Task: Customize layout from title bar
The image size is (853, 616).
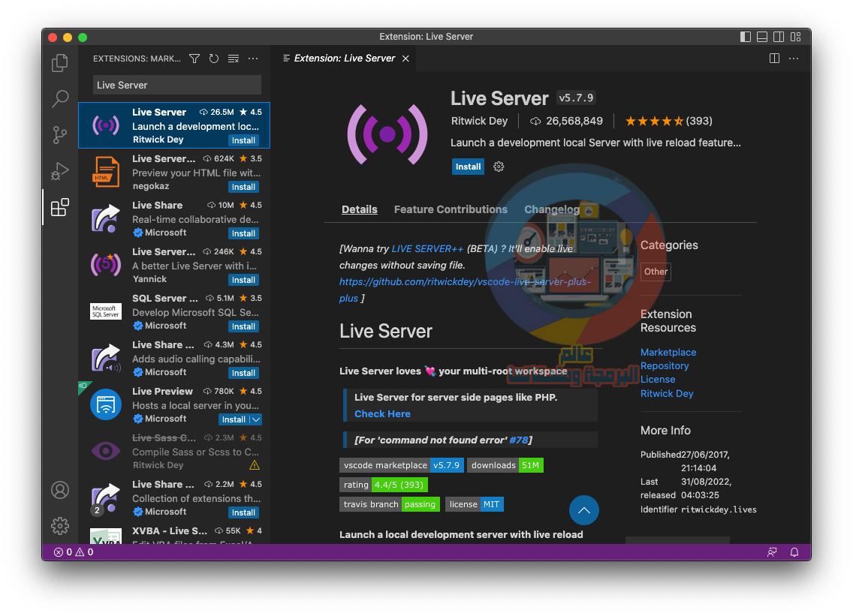Action: pos(795,37)
